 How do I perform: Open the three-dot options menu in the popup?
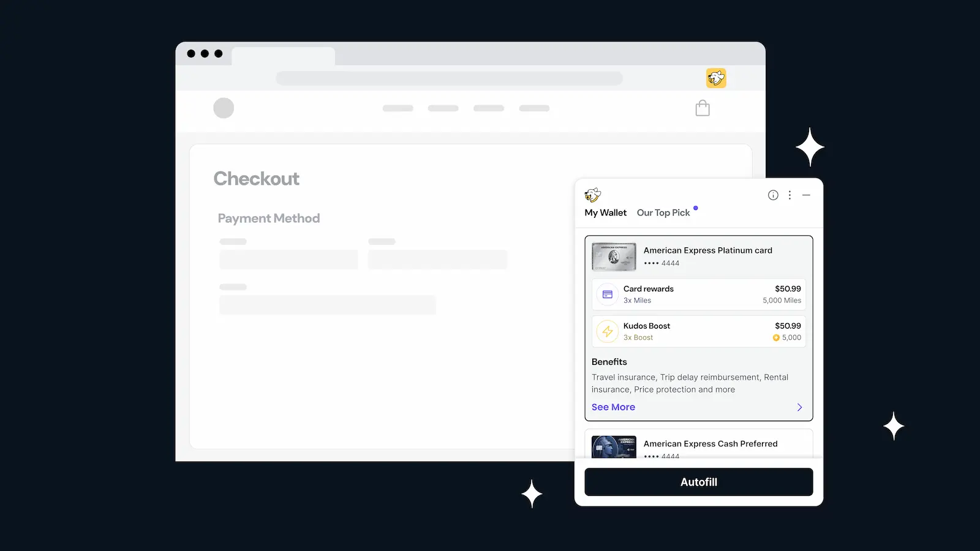(790, 195)
